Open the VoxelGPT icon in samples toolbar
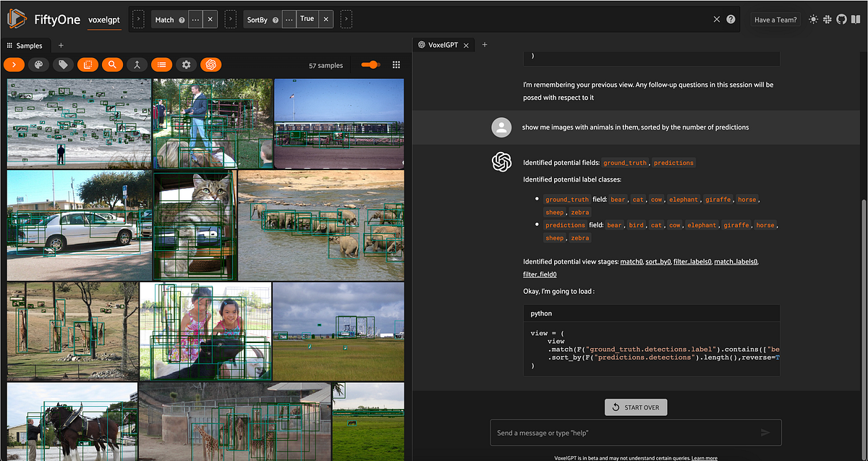The height and width of the screenshot is (461, 868). point(210,64)
